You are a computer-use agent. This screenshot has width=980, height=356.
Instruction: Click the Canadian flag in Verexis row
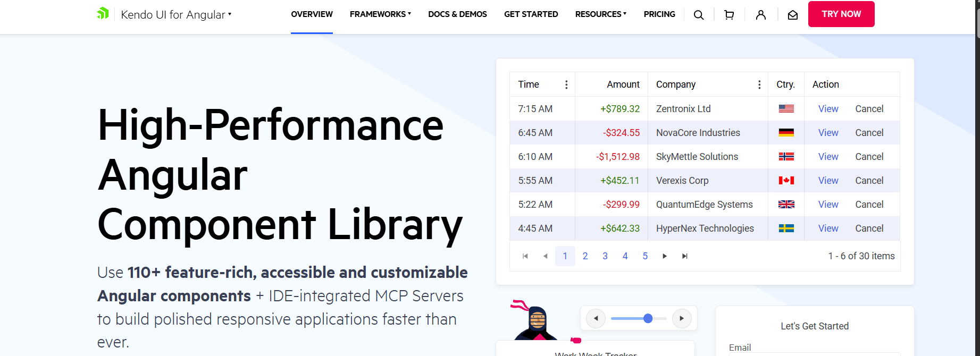786,181
